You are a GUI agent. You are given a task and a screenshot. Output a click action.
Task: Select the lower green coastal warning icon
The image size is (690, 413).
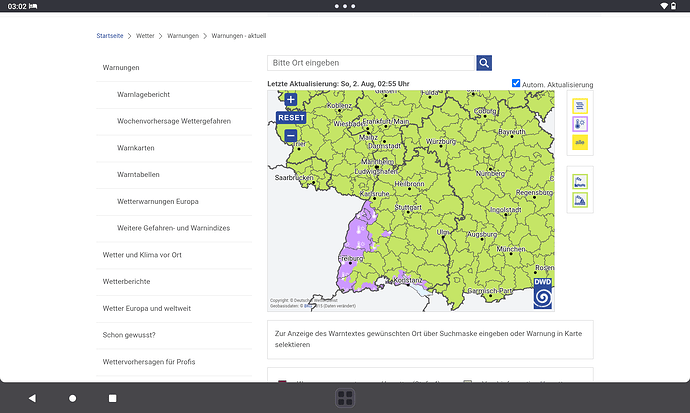tap(580, 200)
